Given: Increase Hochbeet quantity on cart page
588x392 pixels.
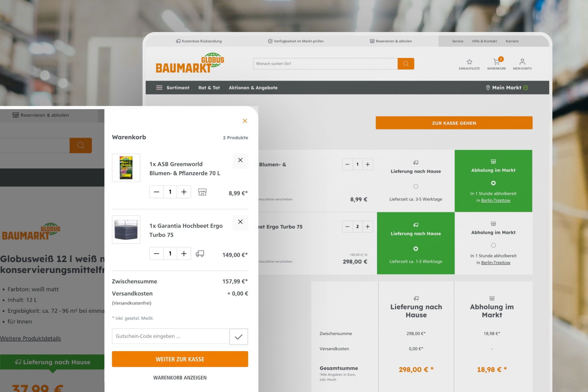Looking at the screenshot, I should (367, 227).
